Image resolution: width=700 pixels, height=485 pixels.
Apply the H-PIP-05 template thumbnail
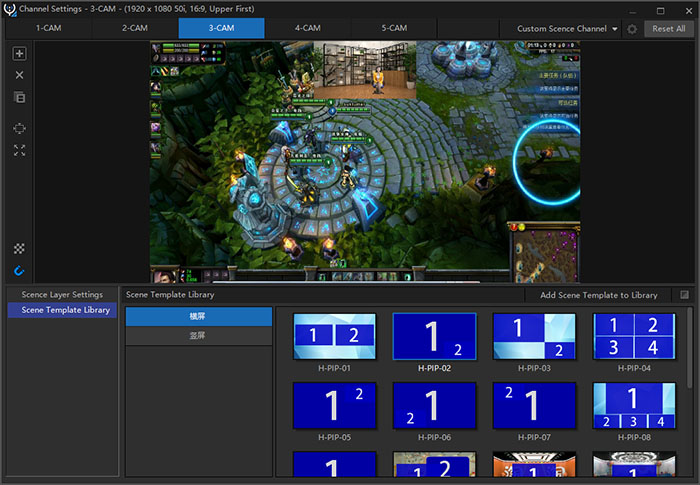pos(334,406)
